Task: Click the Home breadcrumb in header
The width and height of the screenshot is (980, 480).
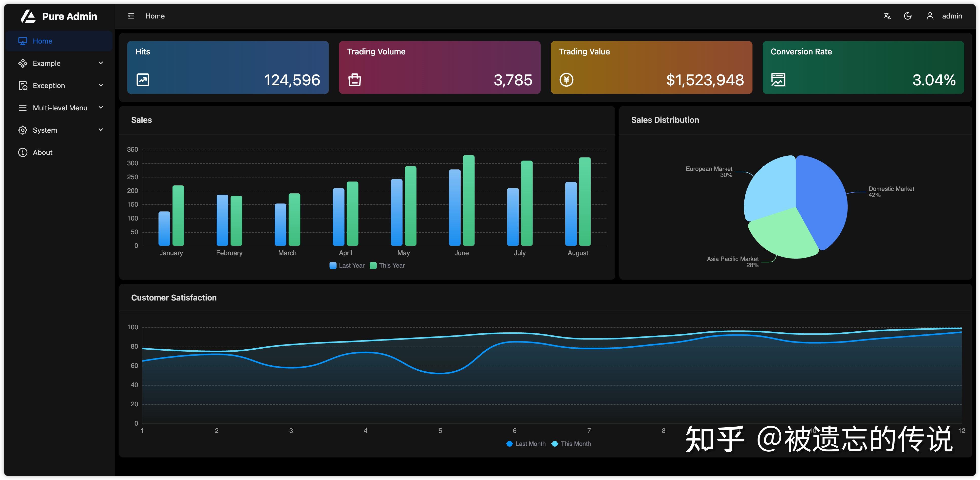Action: (x=155, y=16)
